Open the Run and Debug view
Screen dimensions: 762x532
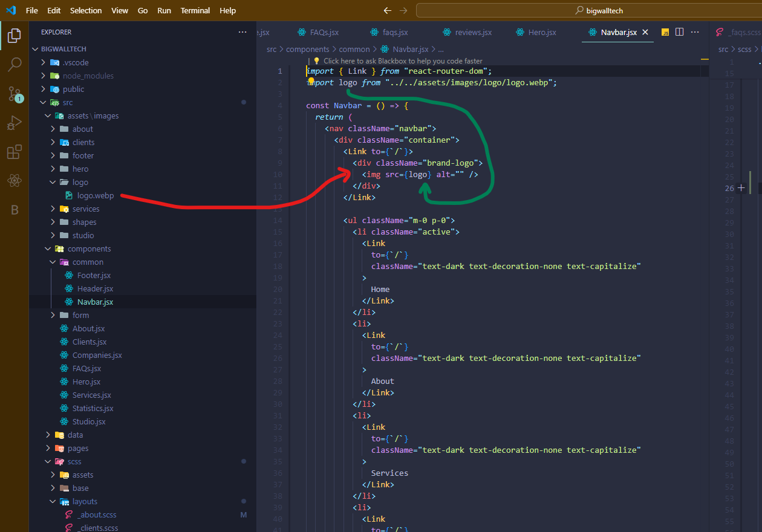15,123
